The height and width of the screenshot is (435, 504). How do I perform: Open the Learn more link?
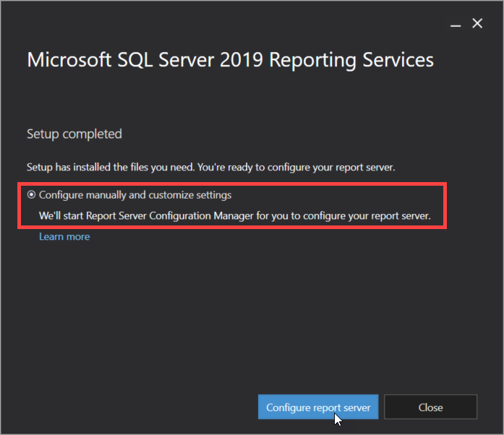[64, 237]
